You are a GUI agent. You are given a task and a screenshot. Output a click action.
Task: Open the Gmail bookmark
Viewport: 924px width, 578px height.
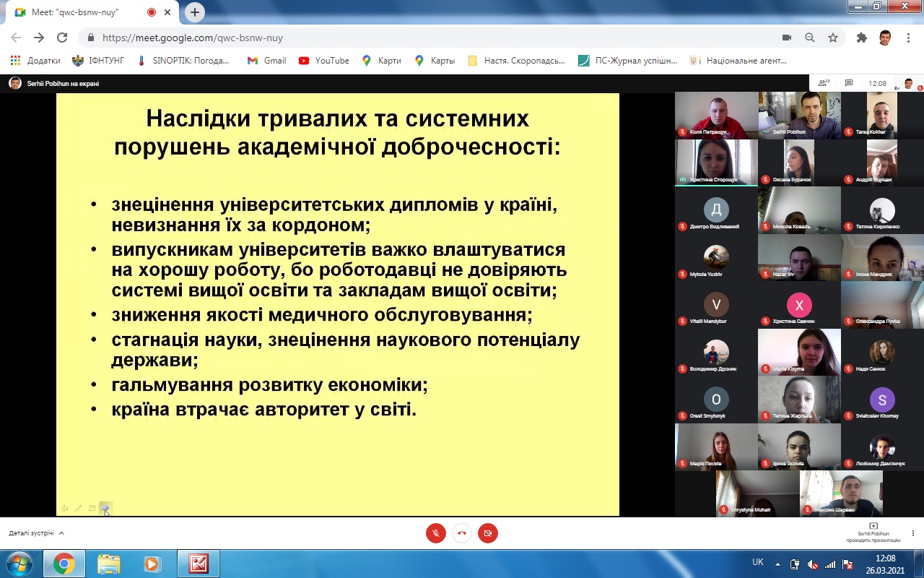point(266,61)
